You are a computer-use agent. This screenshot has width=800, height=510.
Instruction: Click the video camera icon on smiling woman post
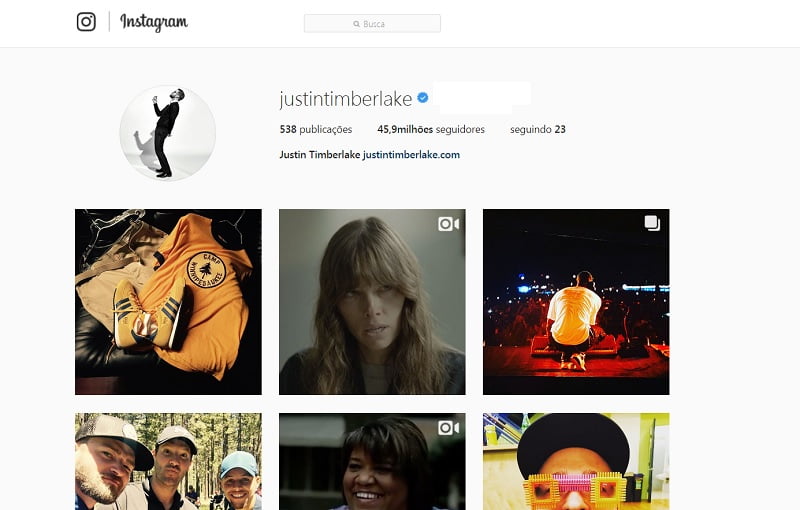tap(448, 428)
